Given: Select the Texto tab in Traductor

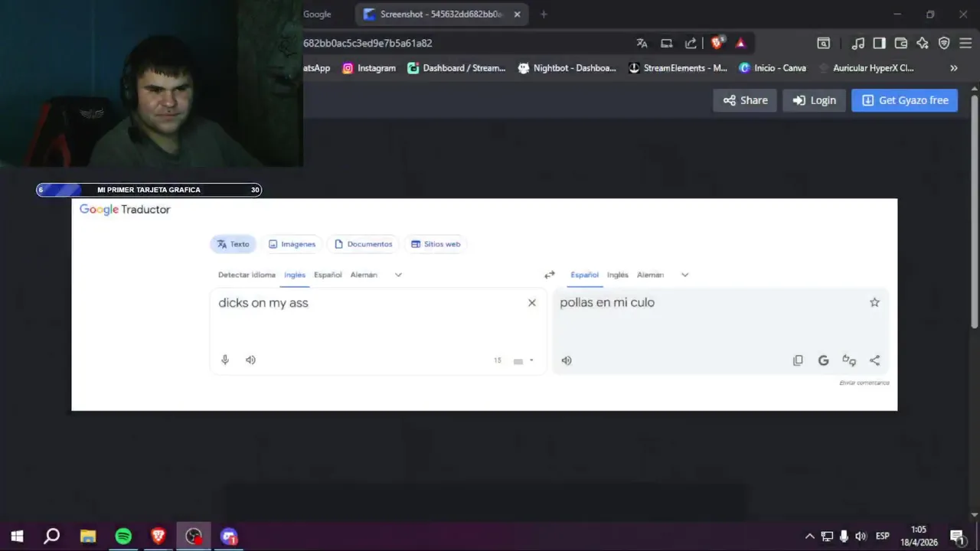Looking at the screenshot, I should point(233,244).
